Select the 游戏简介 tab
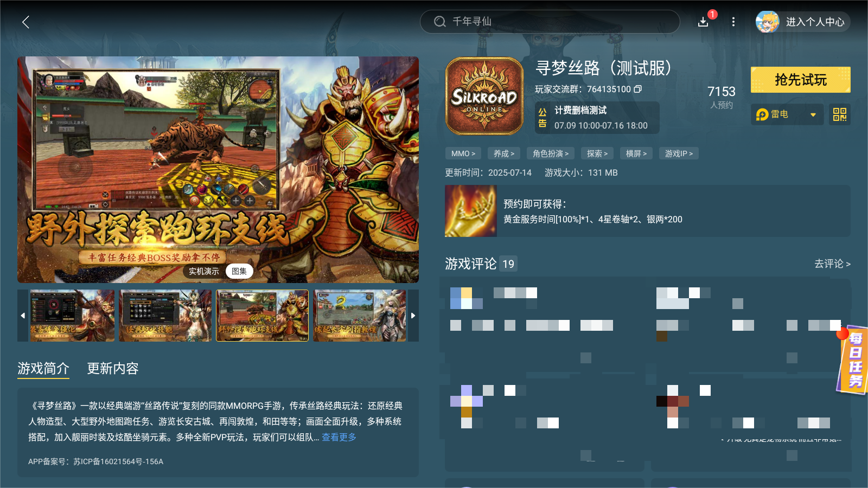This screenshot has width=868, height=488. [x=43, y=369]
